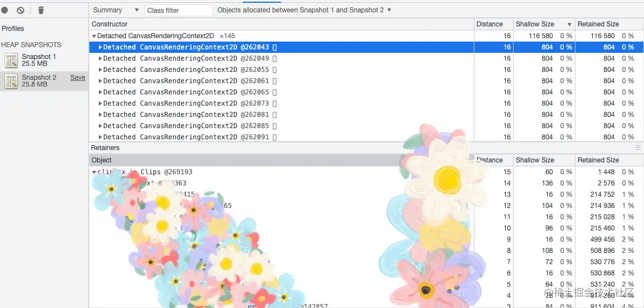Viewport: 644px width, 308px height.
Task: Click the node link icon after @262085
Action: point(274,126)
